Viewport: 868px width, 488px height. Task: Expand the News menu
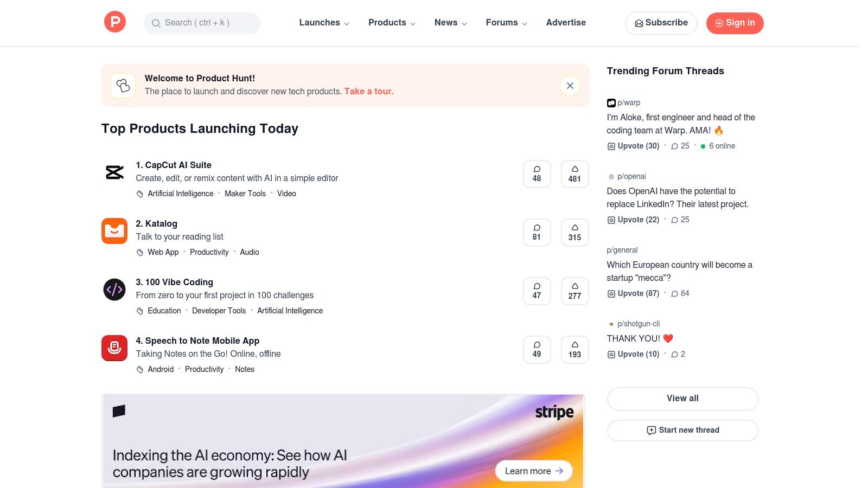(x=450, y=23)
